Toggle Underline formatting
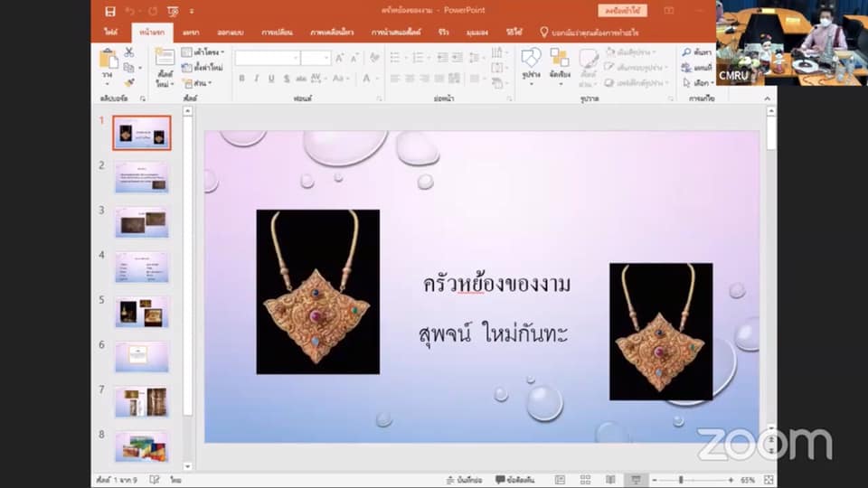The width and height of the screenshot is (868, 488). 271,79
